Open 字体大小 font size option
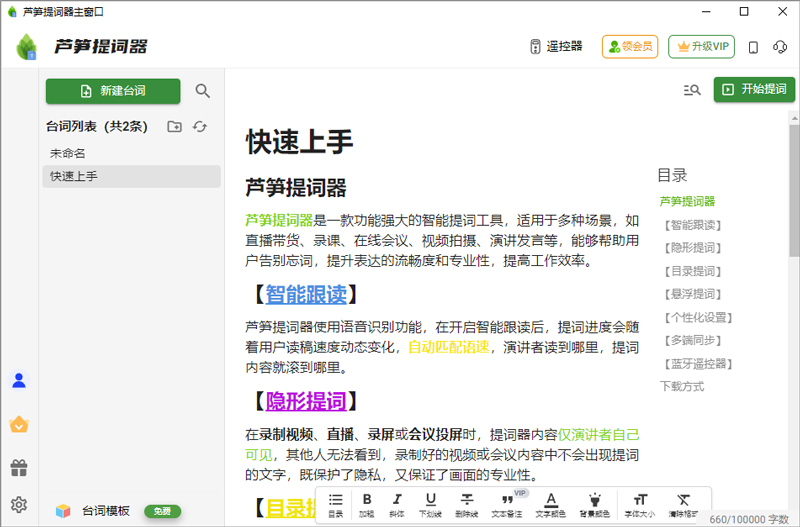The image size is (800, 527). 639,505
